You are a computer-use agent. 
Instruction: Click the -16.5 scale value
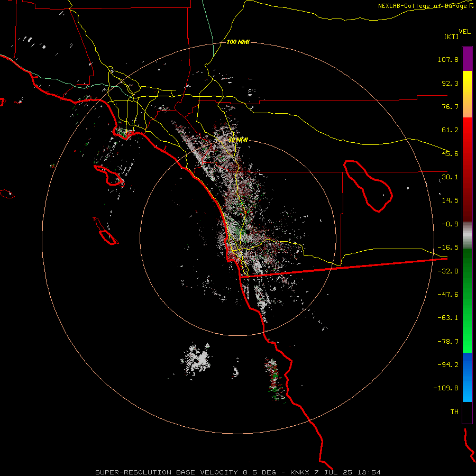[448, 248]
